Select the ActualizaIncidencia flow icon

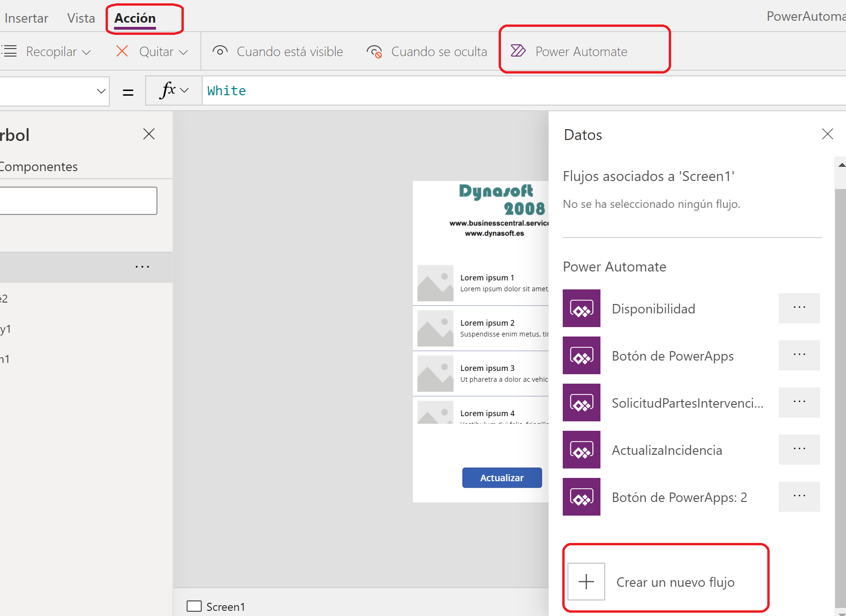(x=581, y=450)
